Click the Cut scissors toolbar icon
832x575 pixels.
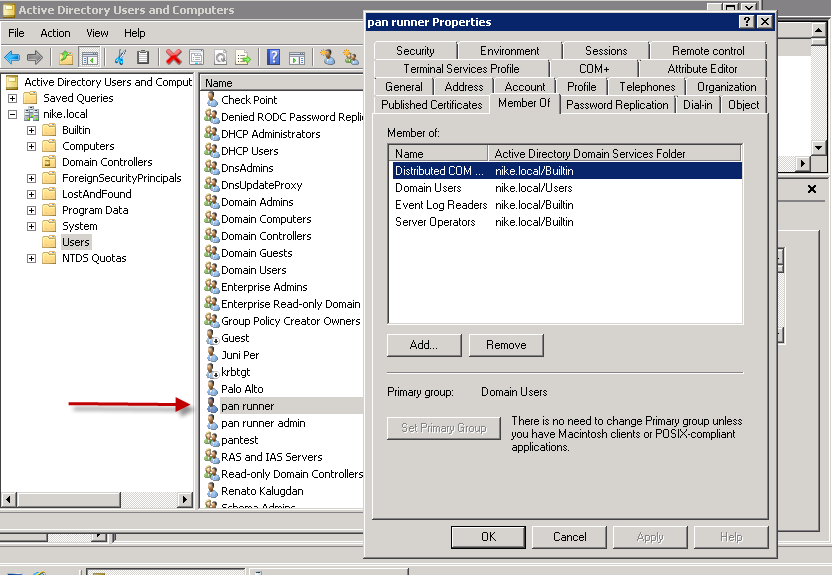tap(120, 58)
